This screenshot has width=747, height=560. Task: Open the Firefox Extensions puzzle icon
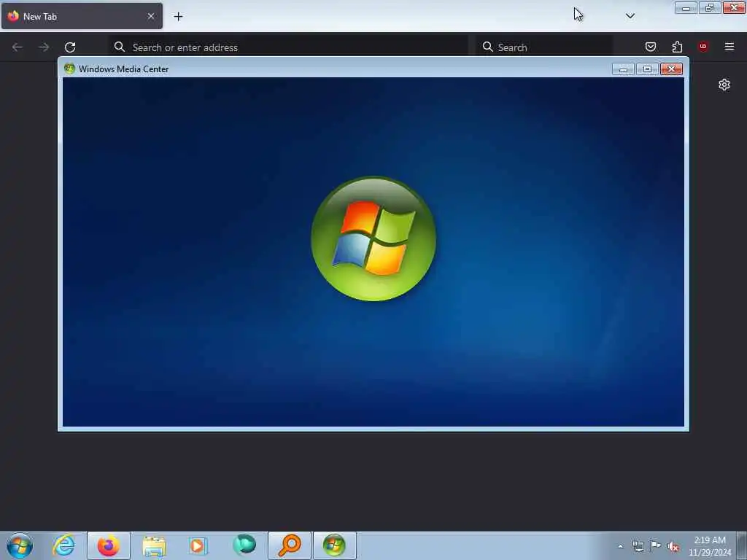click(x=677, y=47)
